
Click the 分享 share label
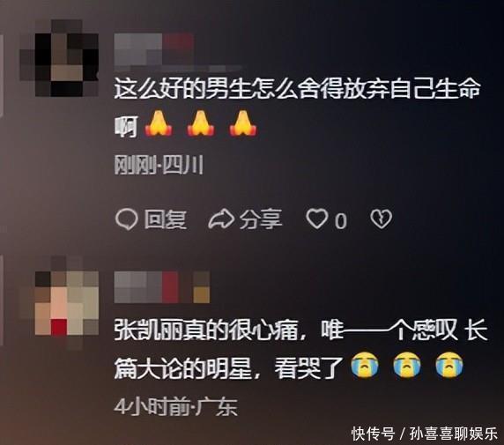(260, 219)
